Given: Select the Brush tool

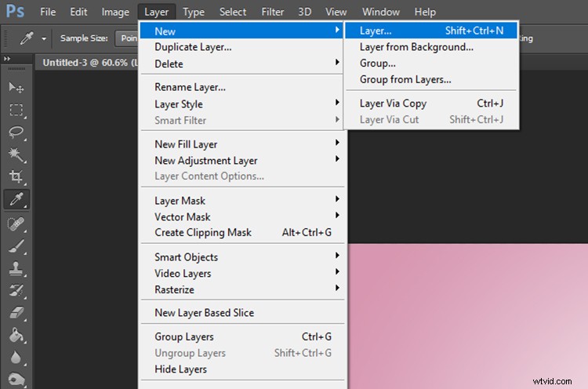Looking at the screenshot, I should pyautogui.click(x=16, y=246).
